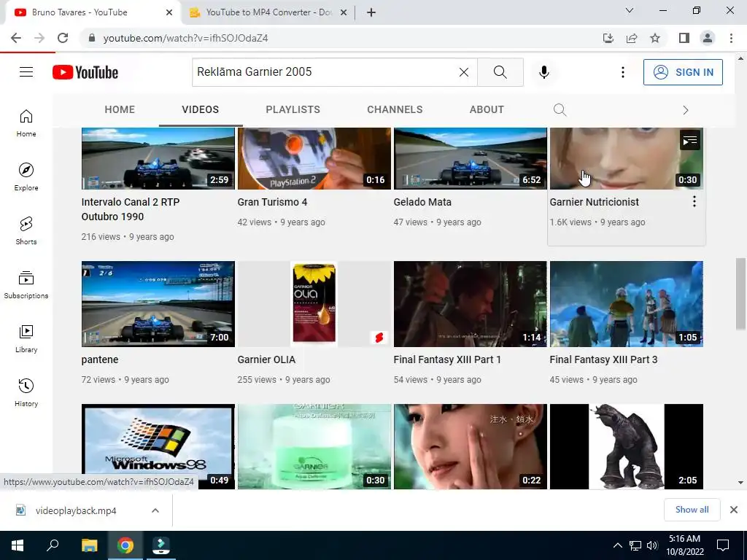Open Library in the sidebar
The image size is (747, 560).
point(26,338)
